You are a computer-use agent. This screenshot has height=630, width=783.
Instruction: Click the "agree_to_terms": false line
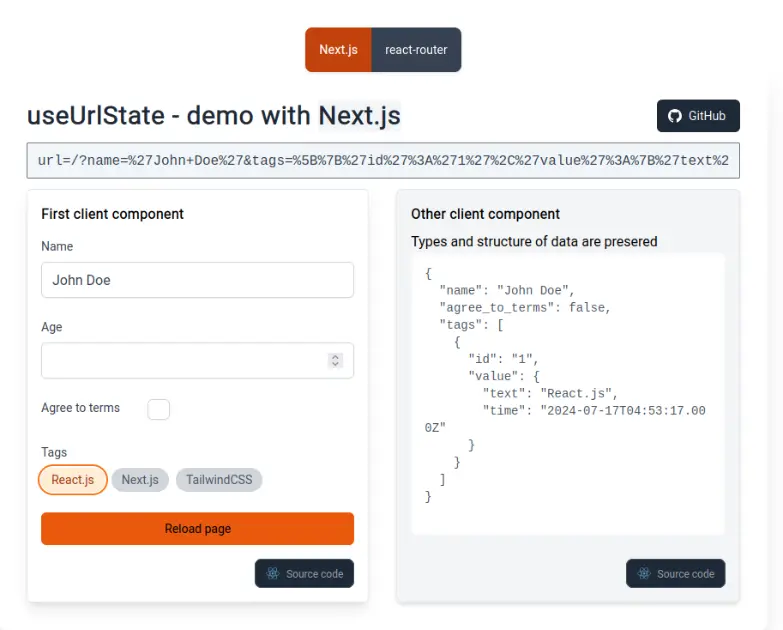coord(524,308)
